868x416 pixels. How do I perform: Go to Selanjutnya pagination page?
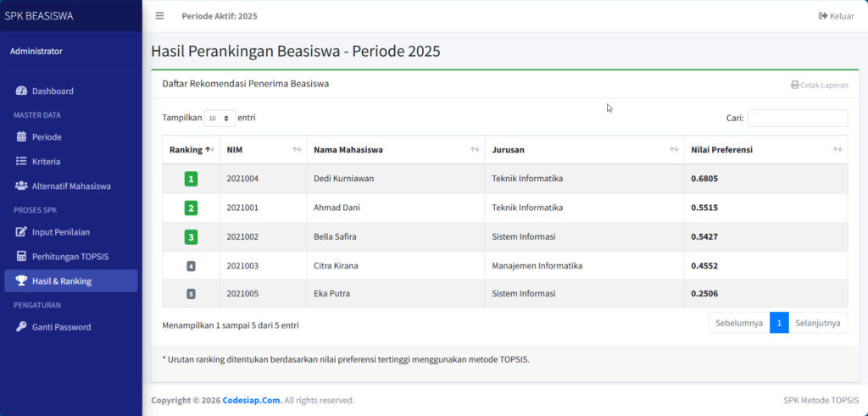(818, 323)
